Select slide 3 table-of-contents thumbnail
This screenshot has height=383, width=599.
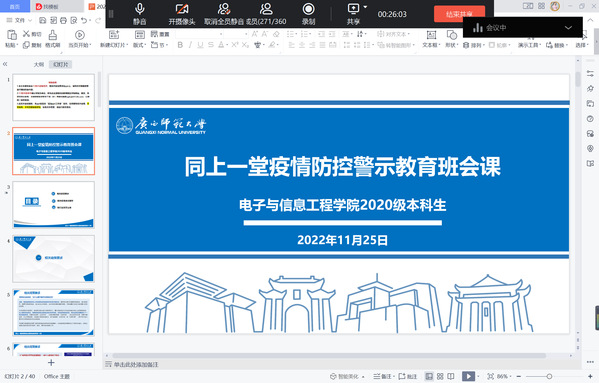point(53,205)
